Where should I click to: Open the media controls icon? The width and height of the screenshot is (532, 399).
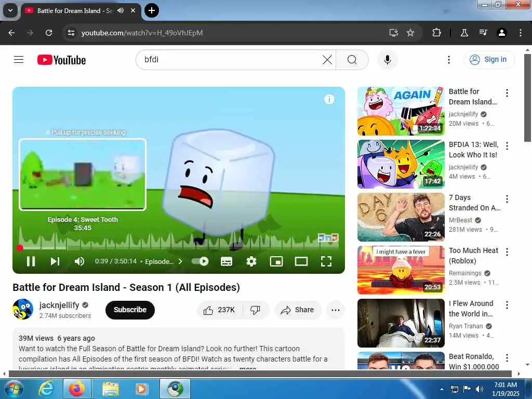(483, 33)
